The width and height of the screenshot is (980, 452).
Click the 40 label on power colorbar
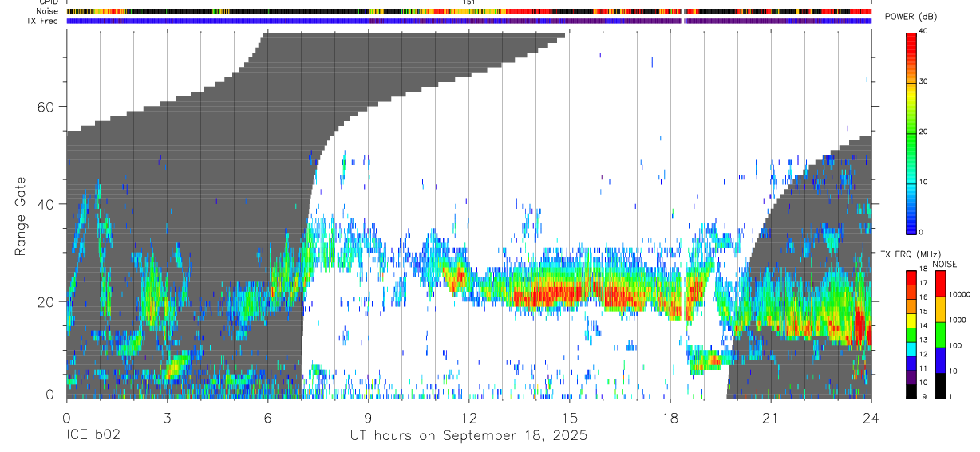924,32
